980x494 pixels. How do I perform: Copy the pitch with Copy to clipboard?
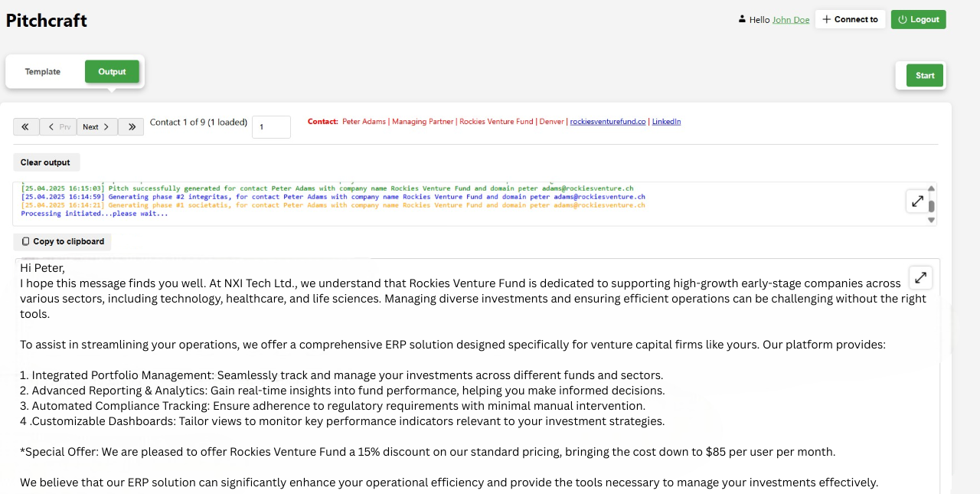point(62,242)
